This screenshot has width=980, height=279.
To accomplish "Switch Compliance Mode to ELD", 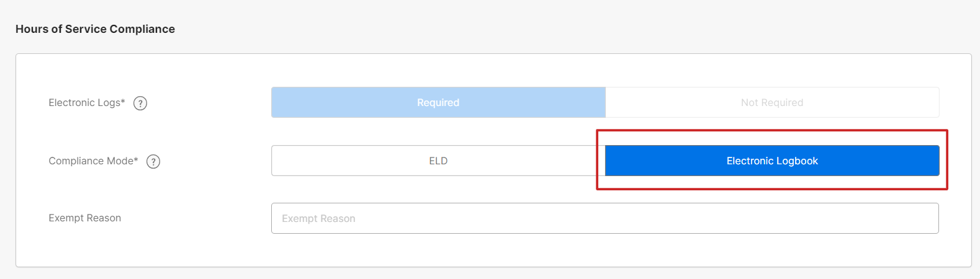I will [438, 161].
